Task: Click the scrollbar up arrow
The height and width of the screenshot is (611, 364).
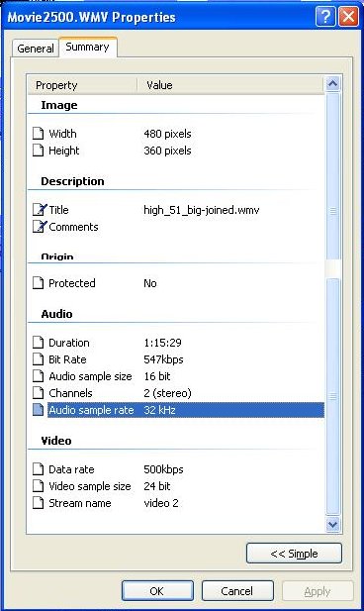Action: click(333, 83)
